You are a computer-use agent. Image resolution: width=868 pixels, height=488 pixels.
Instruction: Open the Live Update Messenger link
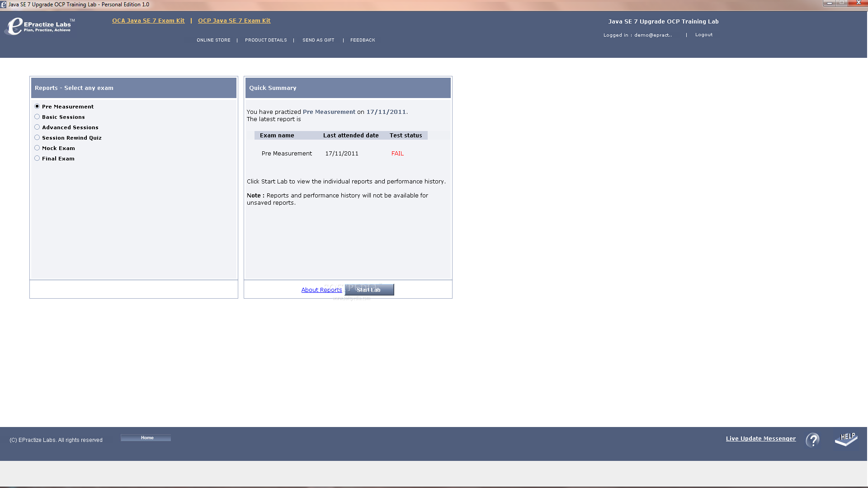click(x=761, y=439)
